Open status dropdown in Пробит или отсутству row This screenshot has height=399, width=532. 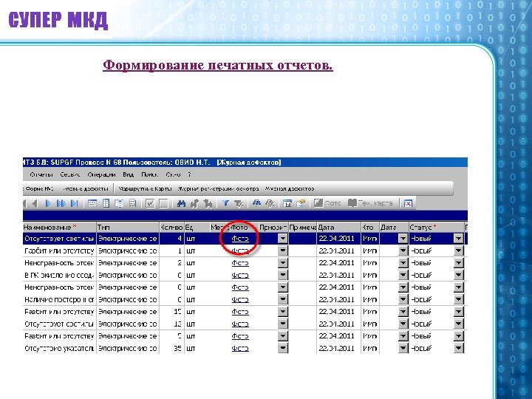tap(458, 250)
